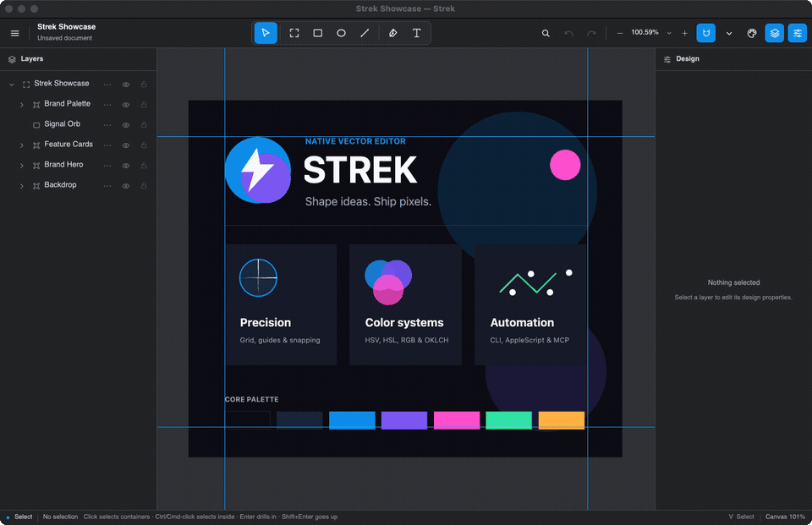Screen dimensions: 812x525
Task: Open more options for Feature Cards
Action: pos(107,145)
